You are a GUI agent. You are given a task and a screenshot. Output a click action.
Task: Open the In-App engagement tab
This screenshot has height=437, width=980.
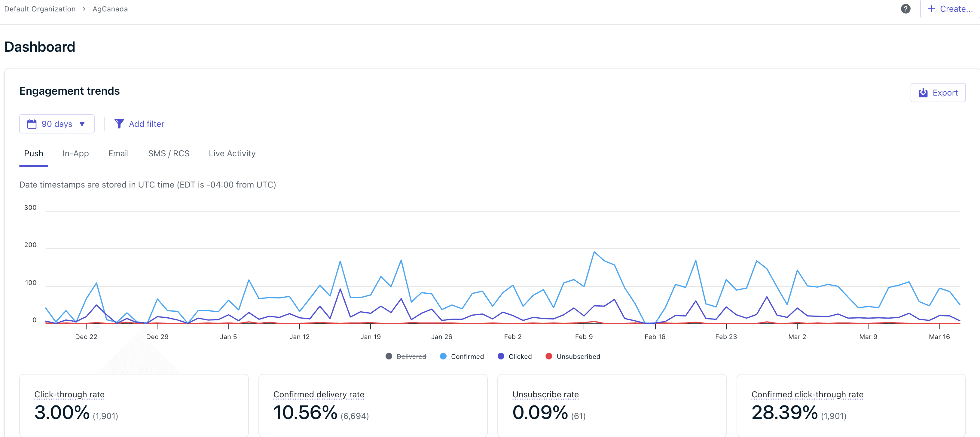click(75, 153)
